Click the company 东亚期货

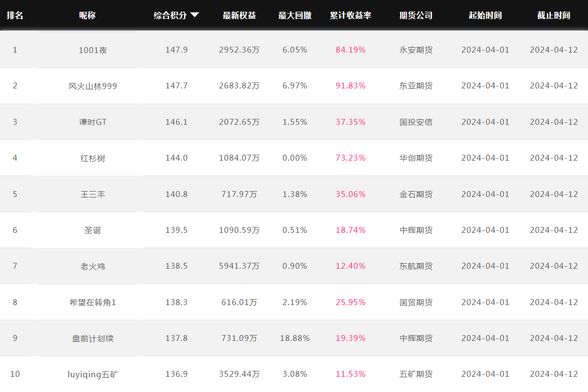pyautogui.click(x=416, y=85)
